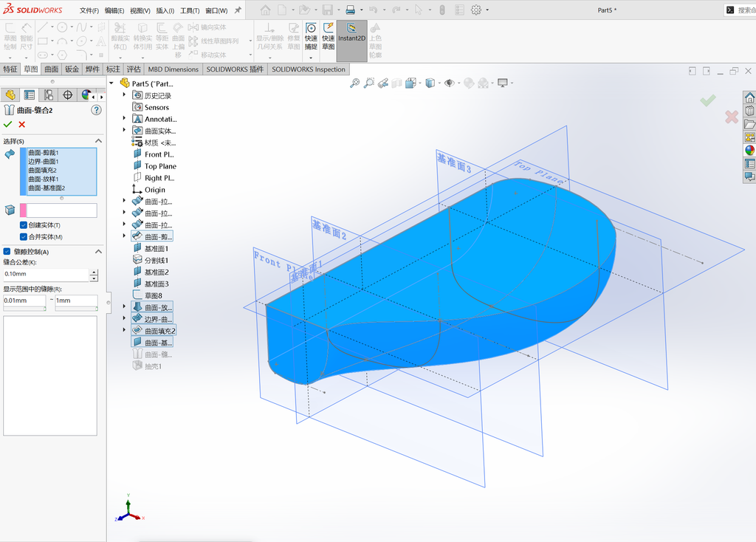The height and width of the screenshot is (542, 756).
Task: Expand the 曲面填充2 tree node
Action: coord(124,330)
